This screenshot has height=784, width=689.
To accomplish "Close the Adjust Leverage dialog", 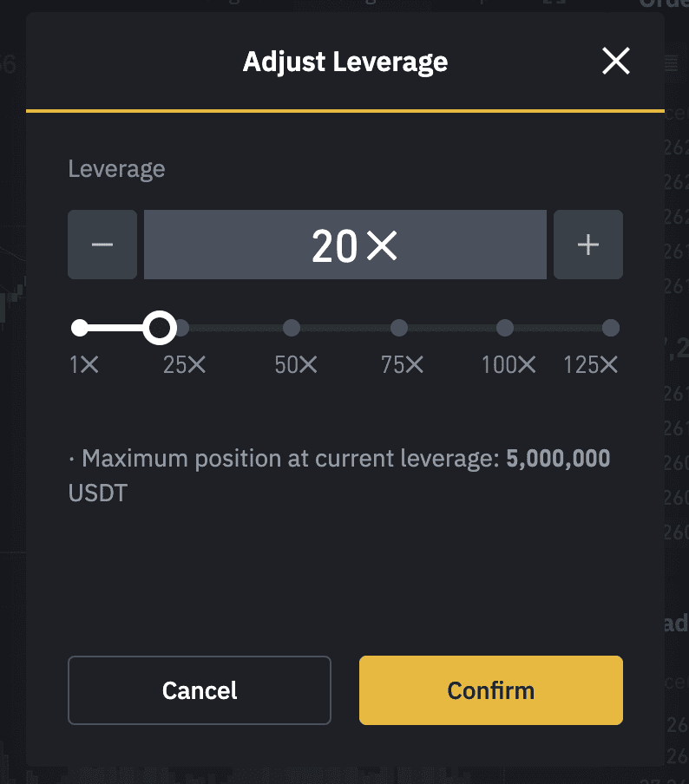I will [616, 62].
